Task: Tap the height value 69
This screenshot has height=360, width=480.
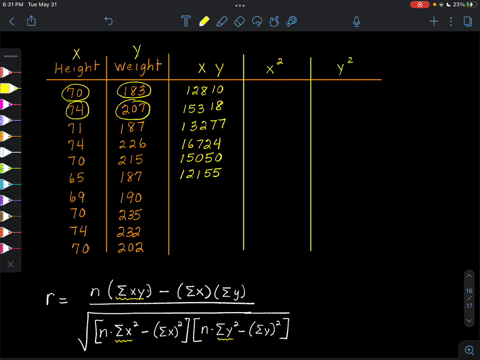Action: pos(77,197)
